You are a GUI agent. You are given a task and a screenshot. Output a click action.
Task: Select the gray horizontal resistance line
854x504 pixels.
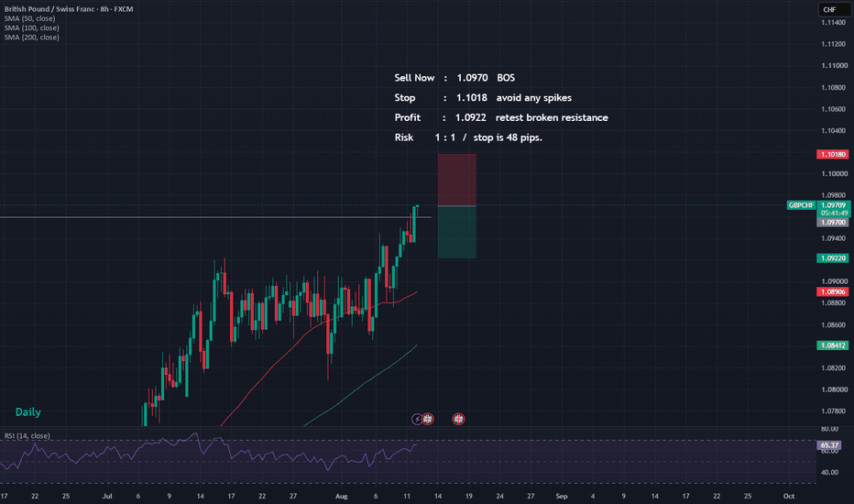[215, 217]
